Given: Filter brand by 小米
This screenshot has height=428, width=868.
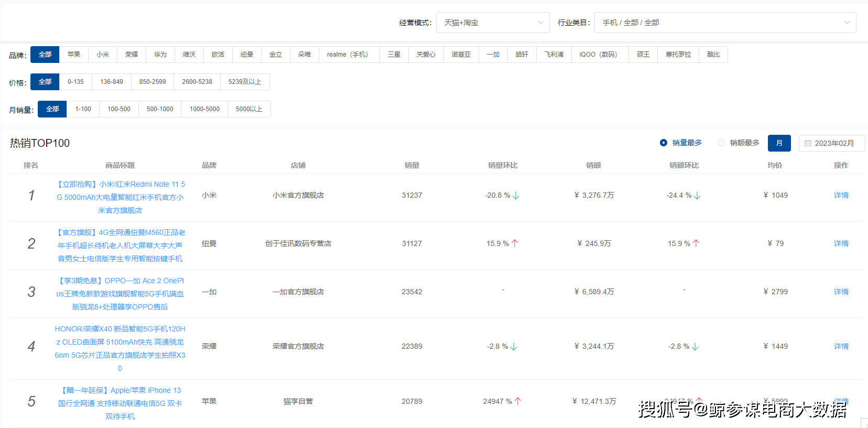Looking at the screenshot, I should 103,55.
